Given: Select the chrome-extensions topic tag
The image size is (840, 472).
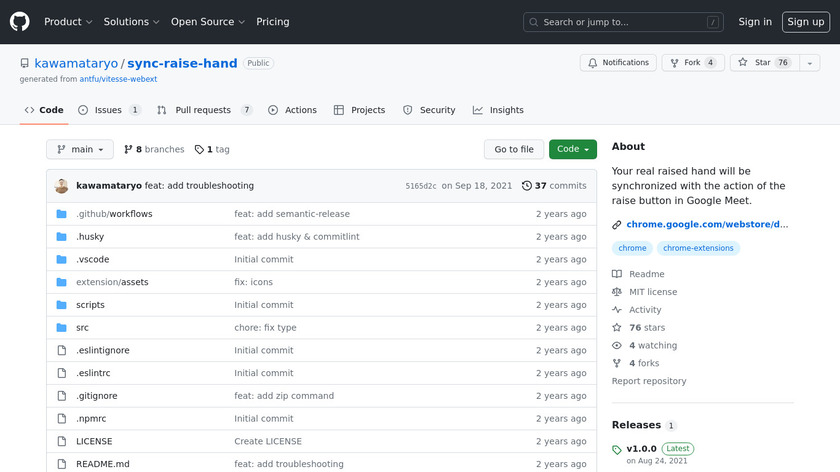Looking at the screenshot, I should coord(698,248).
